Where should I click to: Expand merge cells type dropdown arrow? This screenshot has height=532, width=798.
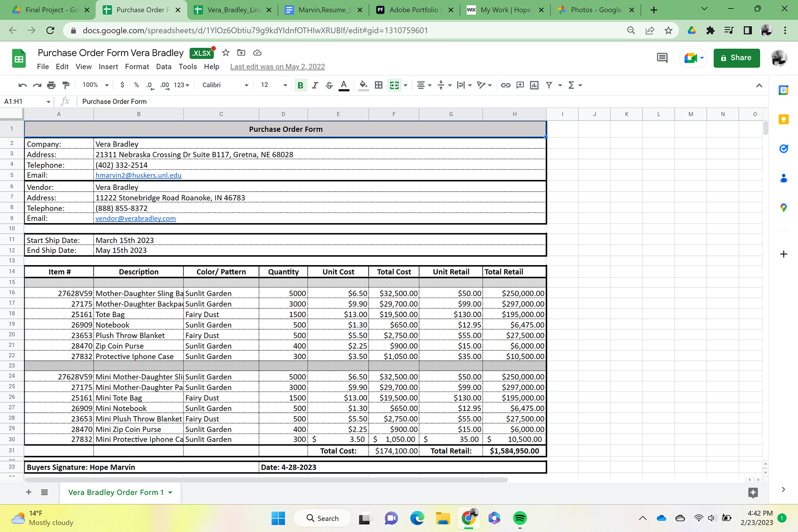click(405, 85)
